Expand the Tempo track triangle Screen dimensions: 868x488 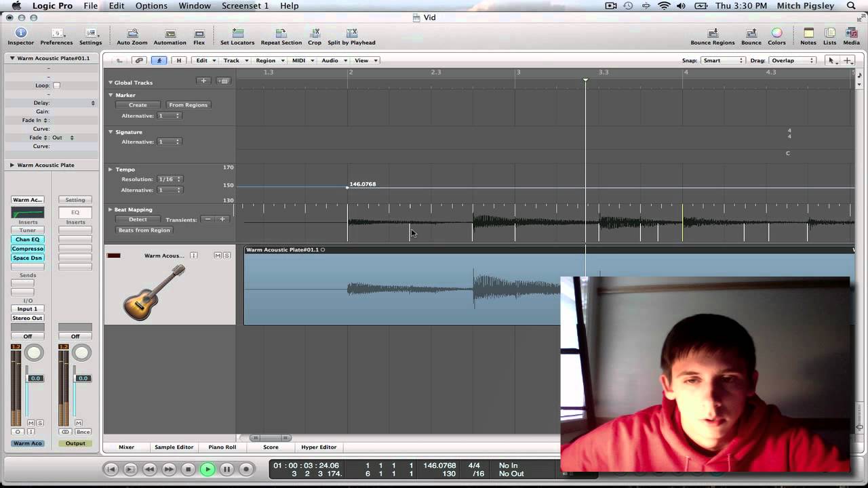111,169
